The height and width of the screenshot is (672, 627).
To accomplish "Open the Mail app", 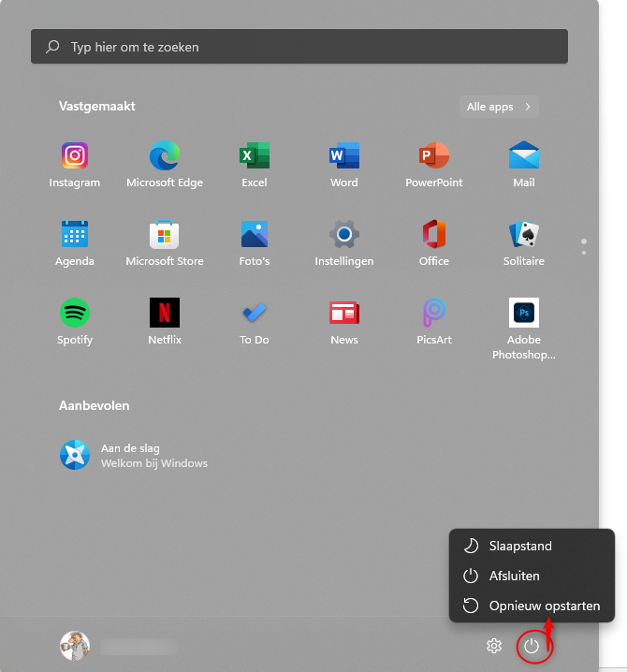I will click(x=524, y=165).
